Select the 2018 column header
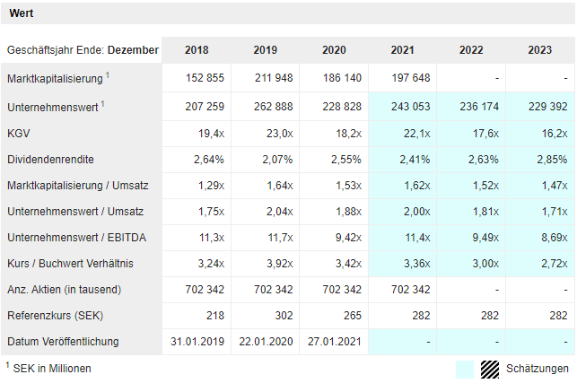577x392 pixels. (197, 50)
